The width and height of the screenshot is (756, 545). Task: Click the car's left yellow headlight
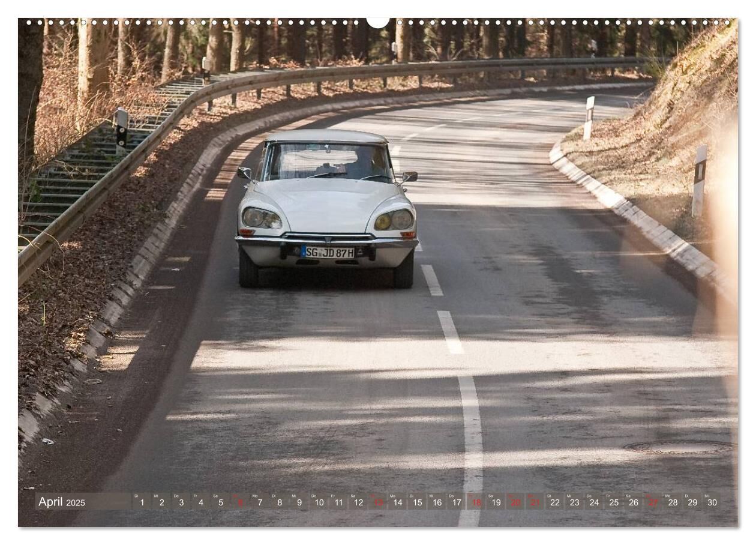394,220
